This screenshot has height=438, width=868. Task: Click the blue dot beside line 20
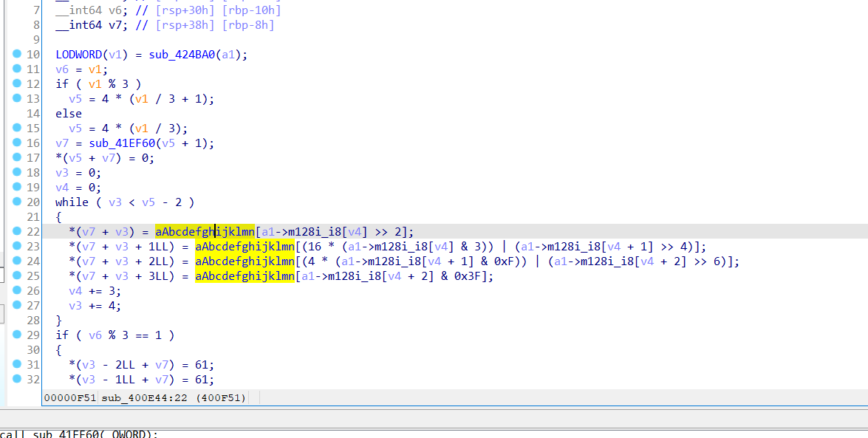[16, 202]
